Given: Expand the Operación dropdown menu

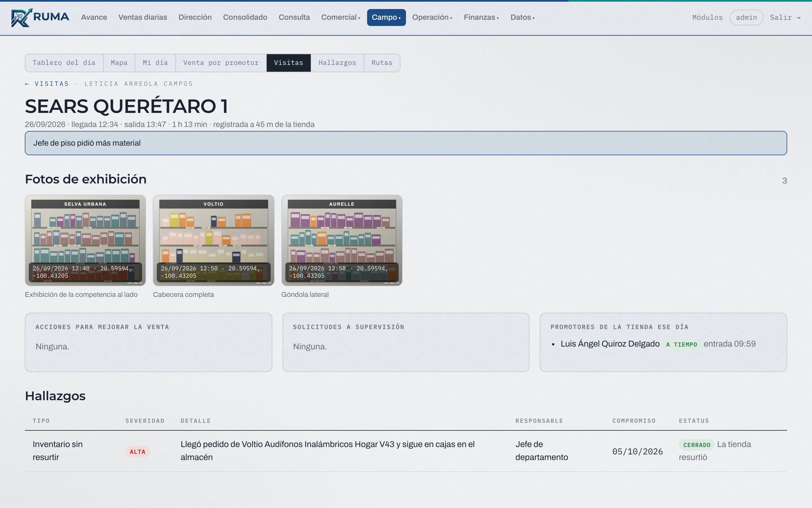Looking at the screenshot, I should pyautogui.click(x=432, y=17).
